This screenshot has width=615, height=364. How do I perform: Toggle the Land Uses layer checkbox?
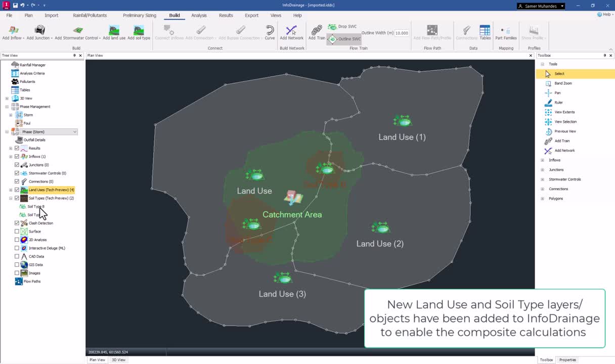pos(17,190)
